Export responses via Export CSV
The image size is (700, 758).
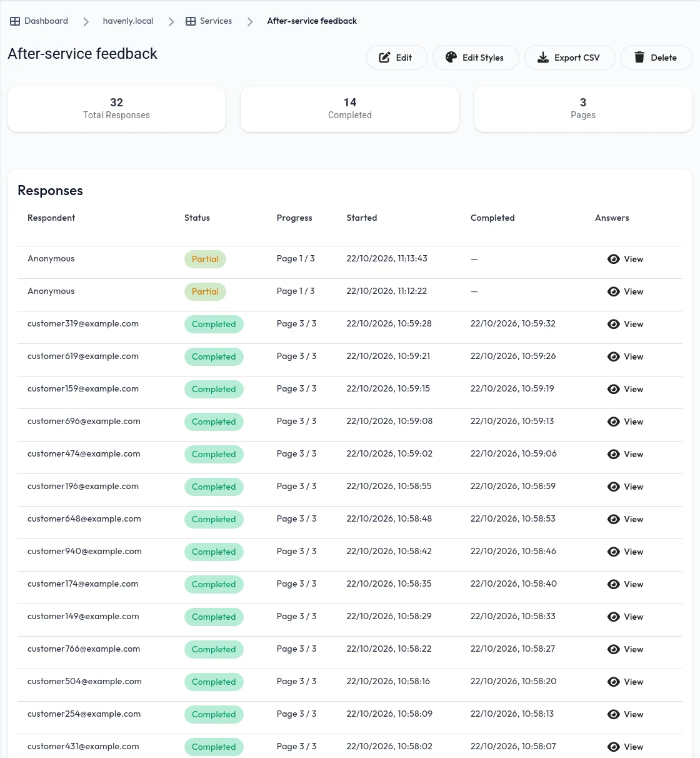point(570,58)
